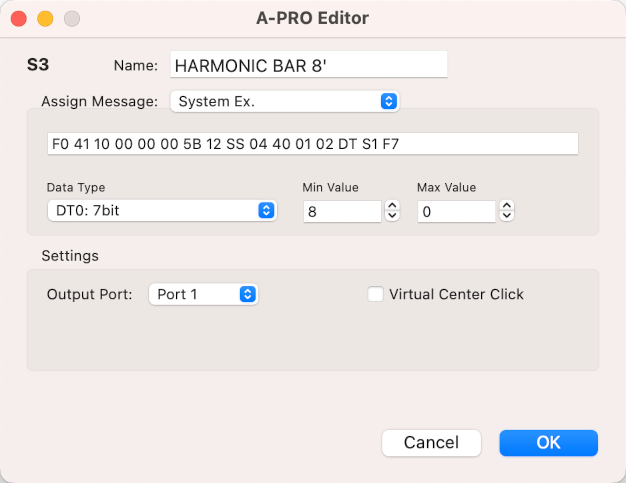Viewport: 626px width, 483px height.
Task: Click the Assign Message label
Action: click(x=99, y=101)
